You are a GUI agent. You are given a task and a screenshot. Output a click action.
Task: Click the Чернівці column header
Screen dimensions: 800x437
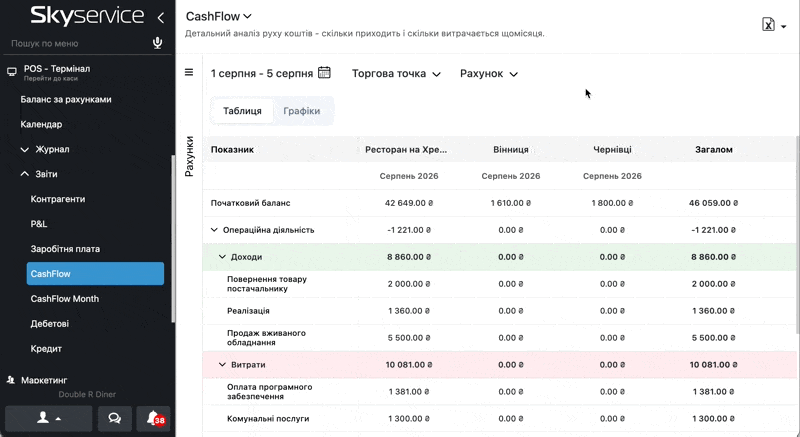[612, 149]
